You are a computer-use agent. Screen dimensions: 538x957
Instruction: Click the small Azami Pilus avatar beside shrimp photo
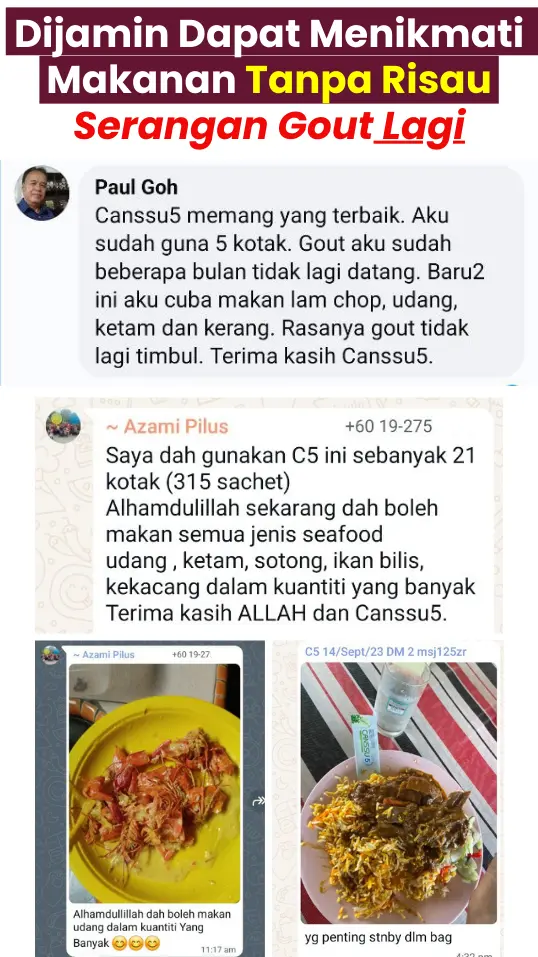[x=51, y=655]
